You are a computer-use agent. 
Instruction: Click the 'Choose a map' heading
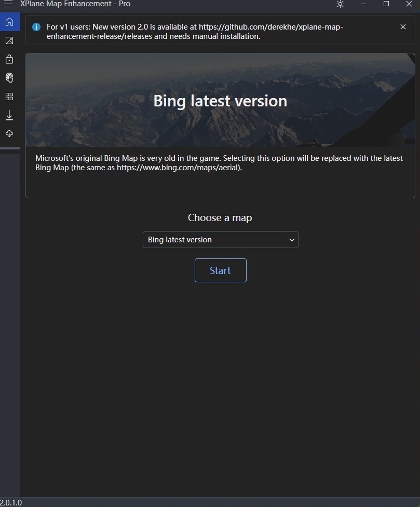(x=220, y=217)
